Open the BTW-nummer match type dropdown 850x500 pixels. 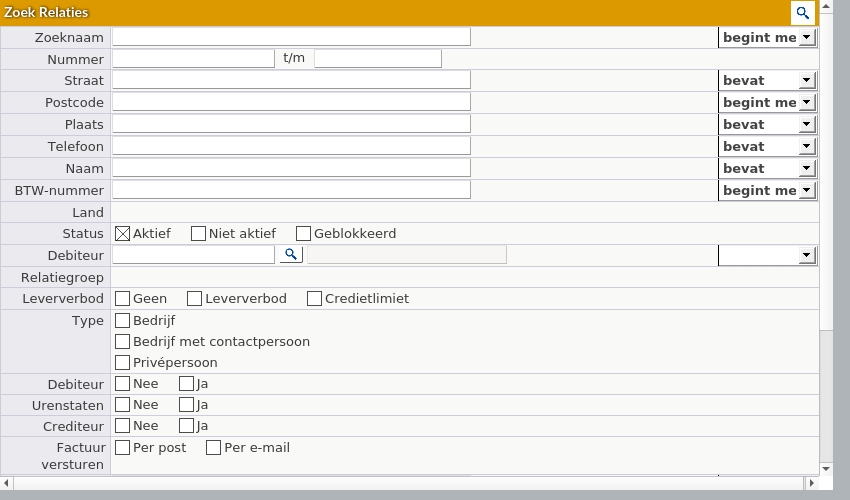point(767,190)
